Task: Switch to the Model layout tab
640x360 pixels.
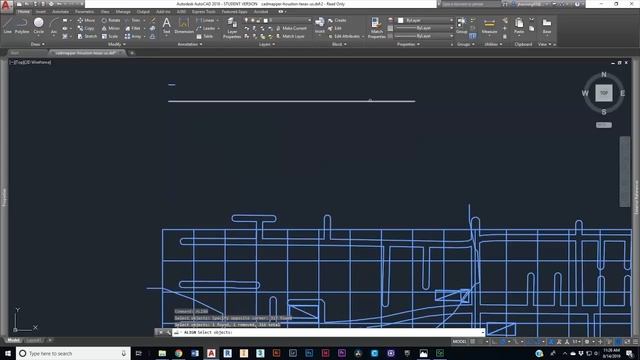Action: [x=13, y=340]
